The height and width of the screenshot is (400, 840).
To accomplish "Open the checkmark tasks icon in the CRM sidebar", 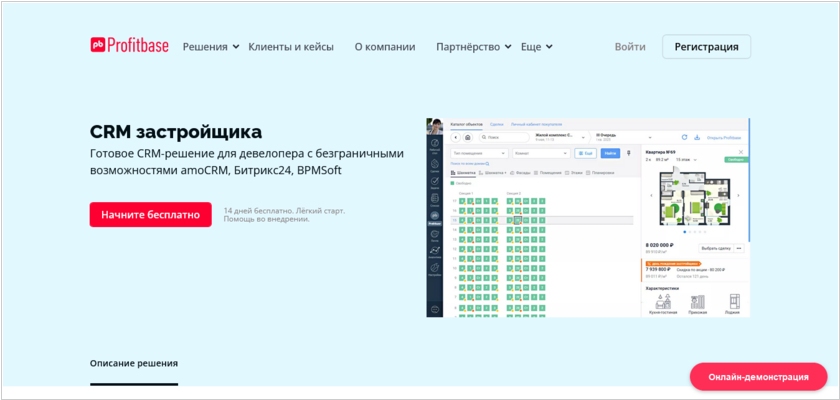I will pos(435,180).
